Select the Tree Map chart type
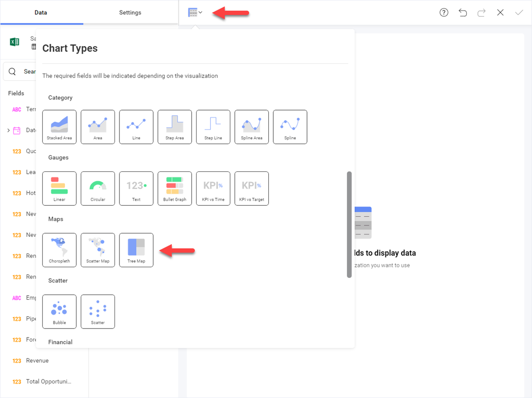 [136, 250]
